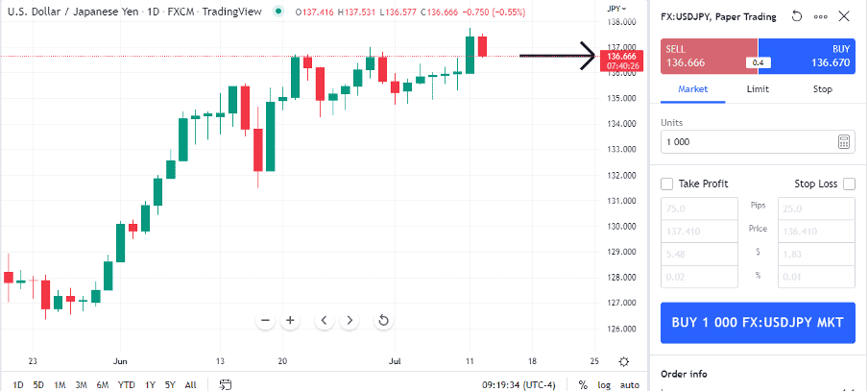Open the order panel three-dots menu

(x=820, y=16)
